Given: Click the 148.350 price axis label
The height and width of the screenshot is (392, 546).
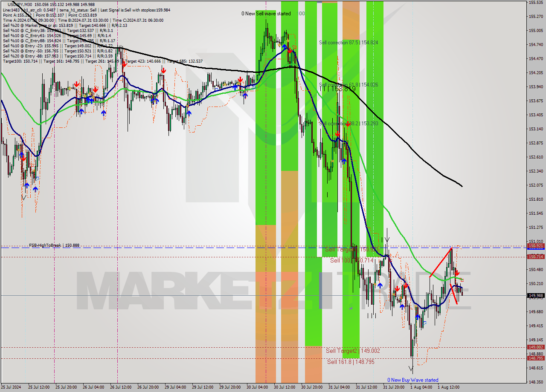Looking at the screenshot, I should coord(536,382).
